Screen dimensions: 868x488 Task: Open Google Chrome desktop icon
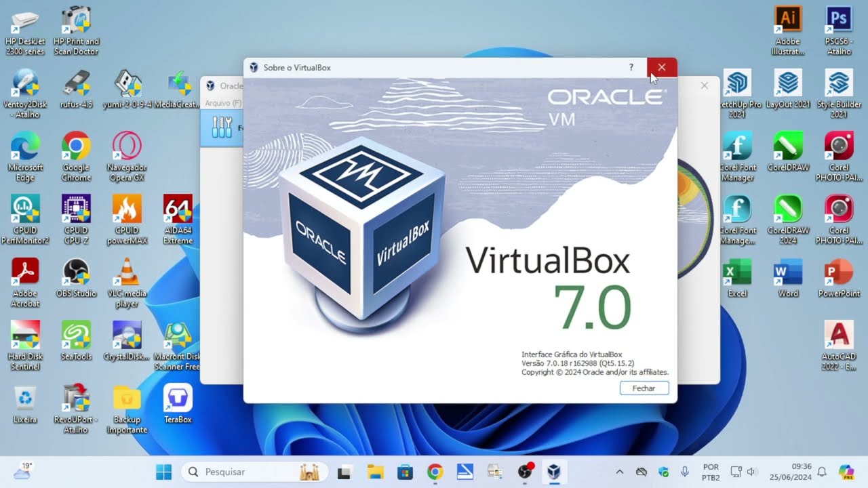coord(76,157)
